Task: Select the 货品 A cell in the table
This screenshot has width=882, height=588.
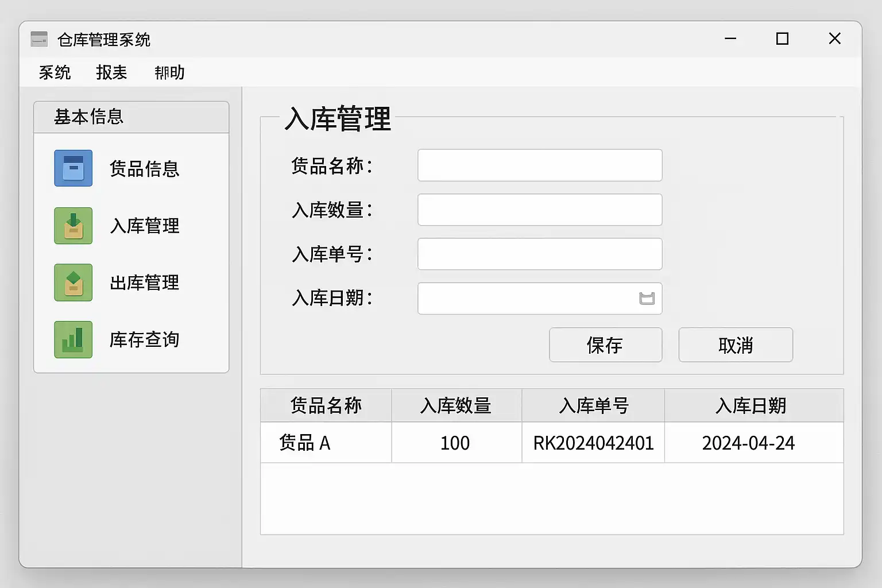Action: 326,443
